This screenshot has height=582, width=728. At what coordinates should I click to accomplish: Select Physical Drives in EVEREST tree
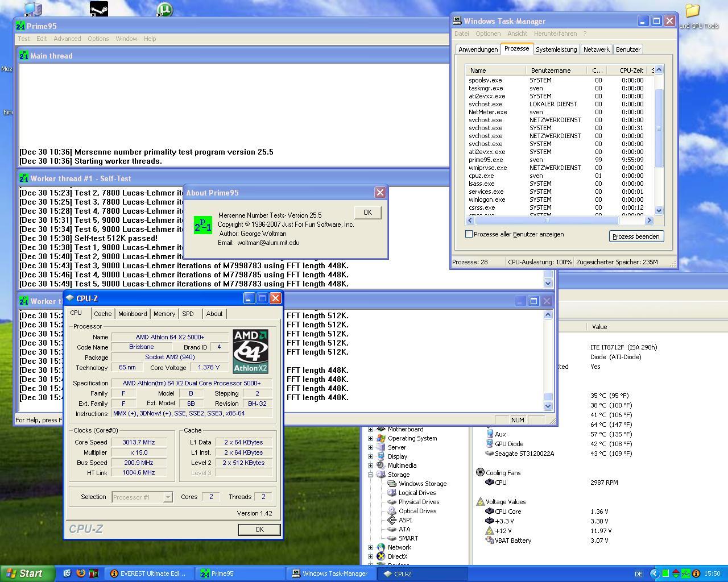point(419,502)
